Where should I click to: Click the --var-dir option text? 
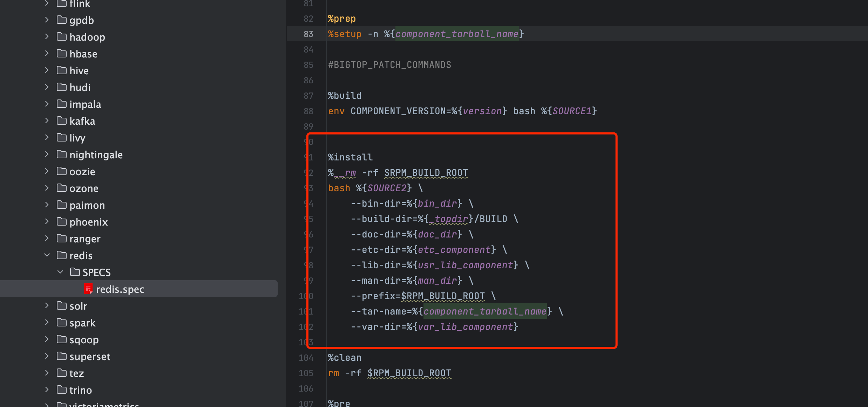(x=375, y=327)
